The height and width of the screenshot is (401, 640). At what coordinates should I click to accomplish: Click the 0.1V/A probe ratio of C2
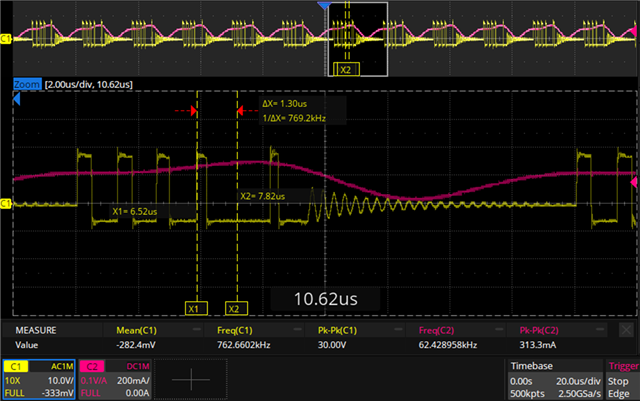tap(94, 381)
